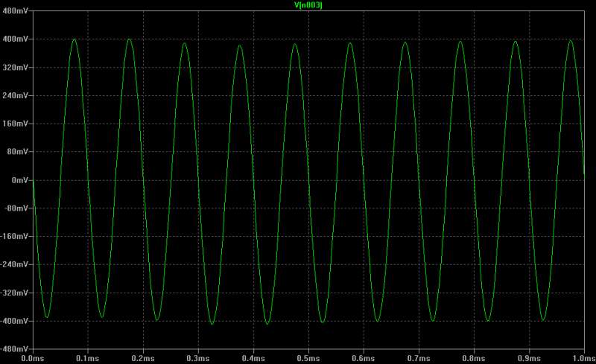Click the -320mV axis label
The width and height of the screenshot is (596, 364).
click(x=14, y=293)
